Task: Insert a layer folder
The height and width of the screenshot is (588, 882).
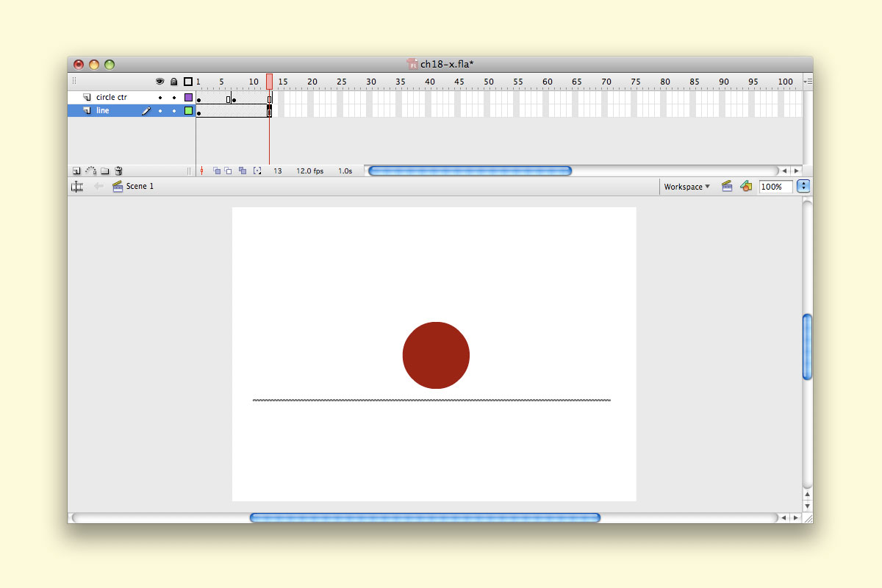Action: [x=104, y=171]
